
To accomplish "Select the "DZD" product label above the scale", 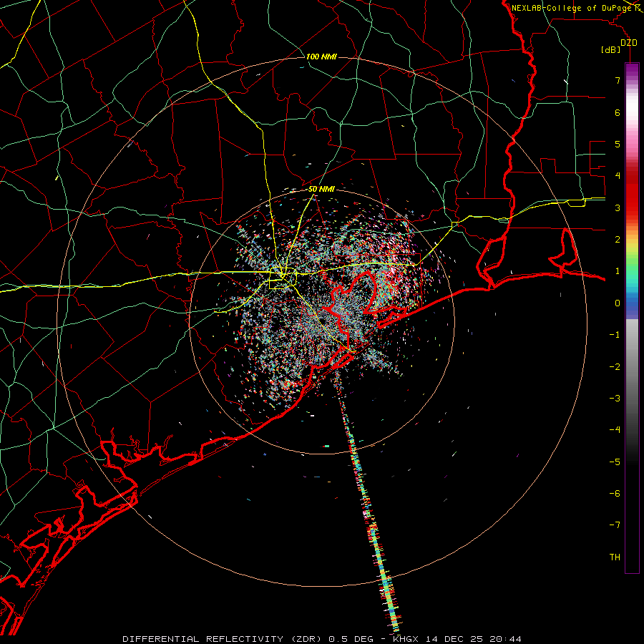I will [629, 43].
